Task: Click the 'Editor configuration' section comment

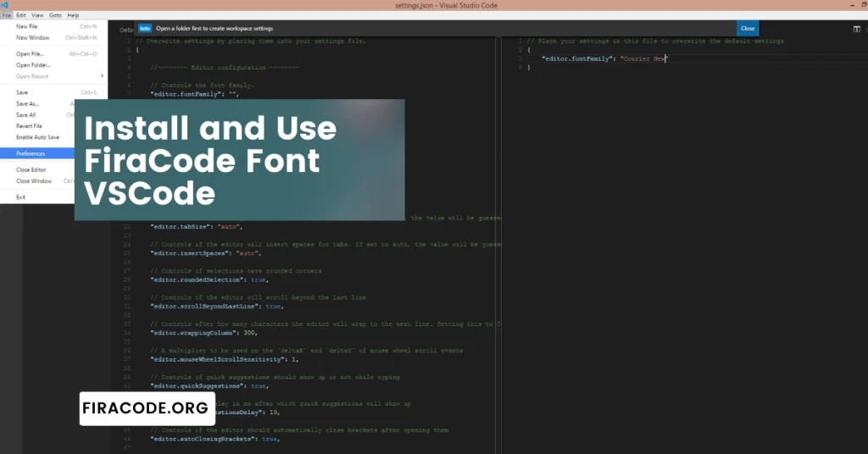Action: pos(224,68)
